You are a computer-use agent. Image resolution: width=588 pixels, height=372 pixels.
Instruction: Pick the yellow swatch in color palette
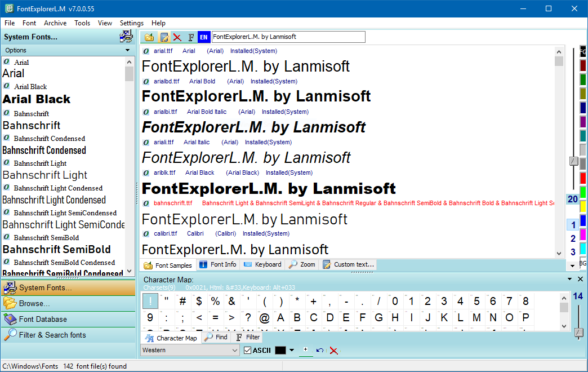click(x=583, y=206)
